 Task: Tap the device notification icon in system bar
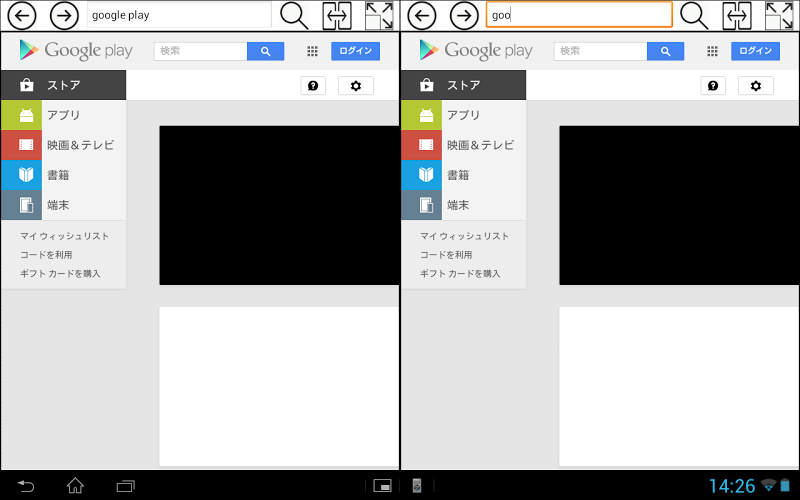pyautogui.click(x=417, y=486)
